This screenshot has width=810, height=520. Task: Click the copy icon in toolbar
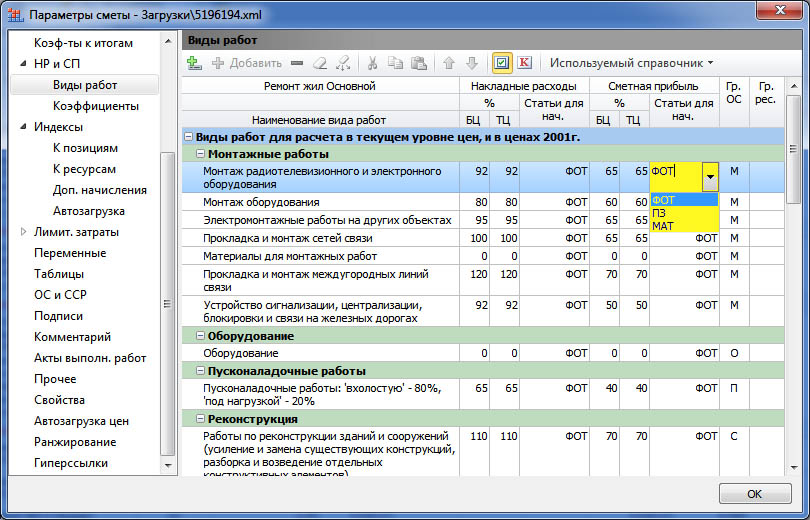tap(395, 63)
